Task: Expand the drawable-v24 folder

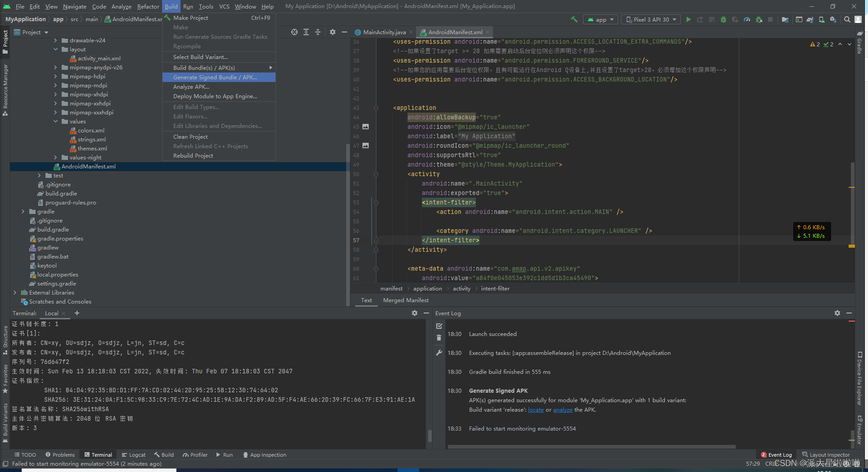Action: pos(56,40)
